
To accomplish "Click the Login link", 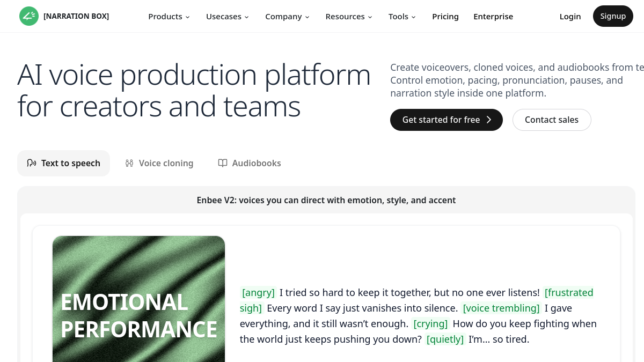I will click(x=570, y=17).
